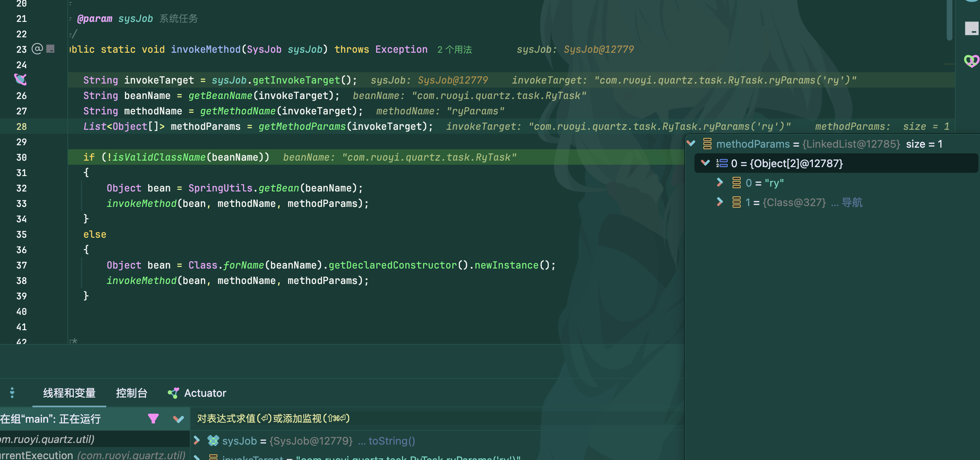Click the small square gutter icon on line 23
The height and width of the screenshot is (460, 980).
tap(50, 49)
